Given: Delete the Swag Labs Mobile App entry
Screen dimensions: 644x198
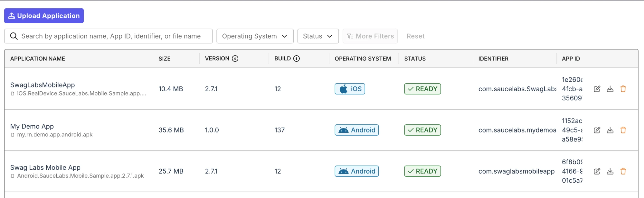Looking at the screenshot, I should tap(623, 171).
